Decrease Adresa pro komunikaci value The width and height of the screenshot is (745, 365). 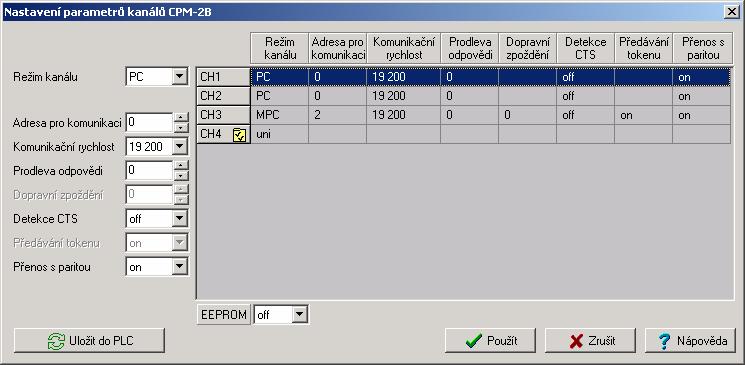tap(181, 127)
